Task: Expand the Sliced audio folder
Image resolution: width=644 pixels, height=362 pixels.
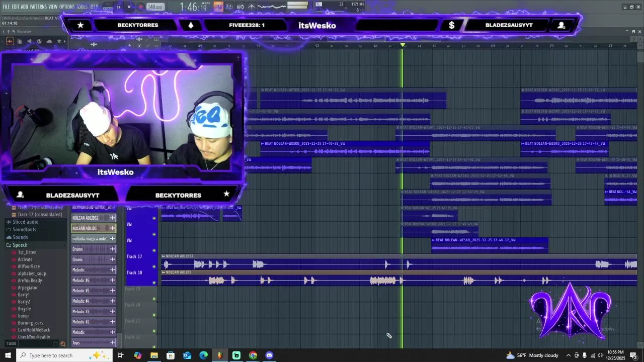Action: coord(26,222)
